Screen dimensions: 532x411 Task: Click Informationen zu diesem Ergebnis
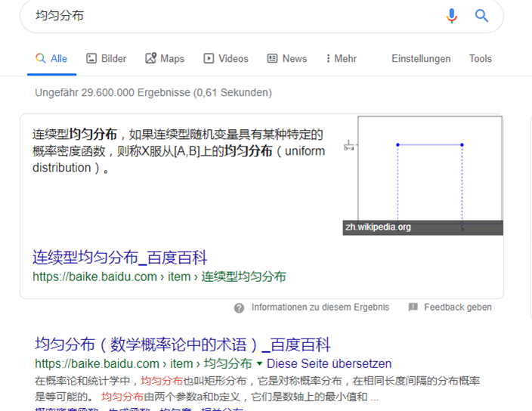tap(320, 307)
